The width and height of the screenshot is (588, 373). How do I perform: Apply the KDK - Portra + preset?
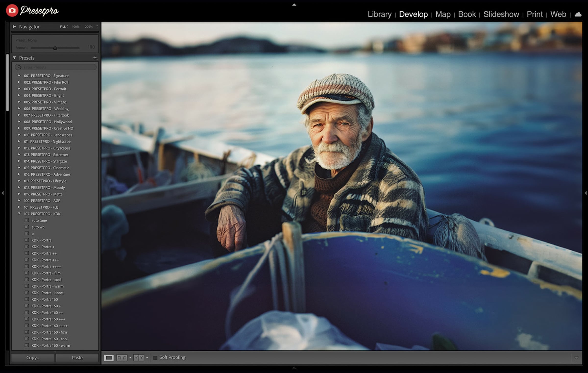(43, 247)
